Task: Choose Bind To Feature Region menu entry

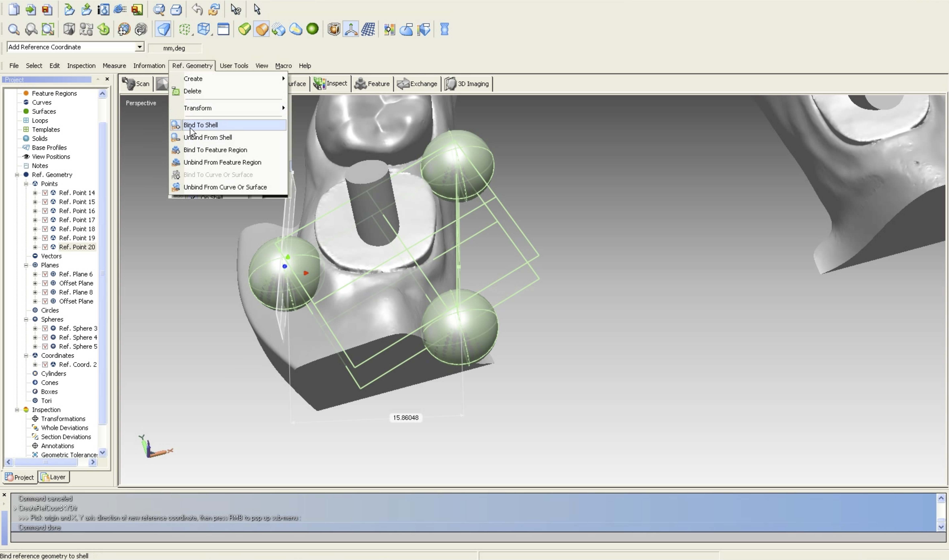Action: (x=215, y=150)
